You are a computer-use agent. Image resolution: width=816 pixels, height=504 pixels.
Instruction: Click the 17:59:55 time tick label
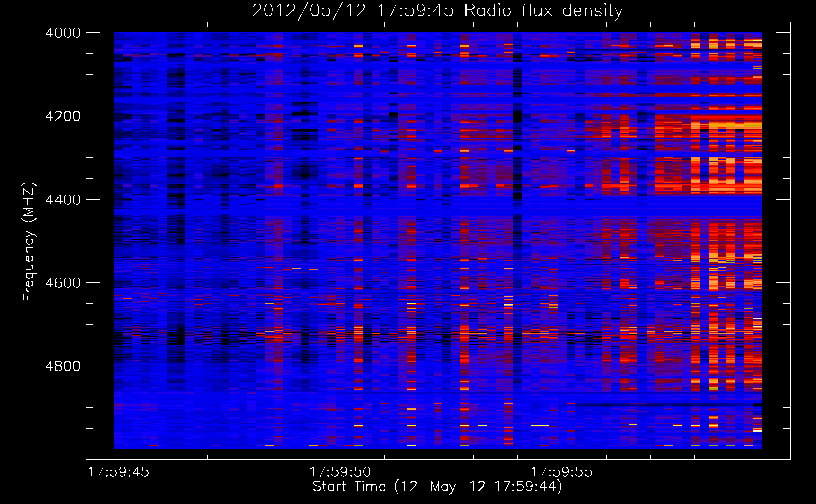coord(562,472)
